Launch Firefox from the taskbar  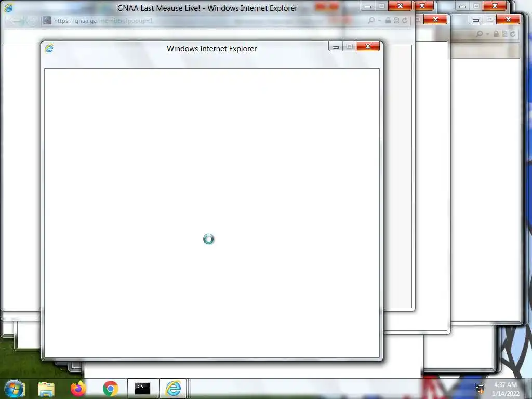click(x=78, y=389)
